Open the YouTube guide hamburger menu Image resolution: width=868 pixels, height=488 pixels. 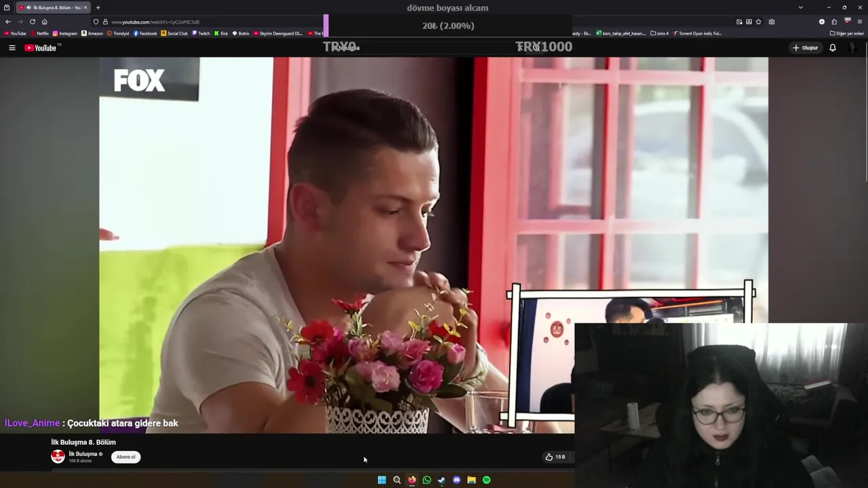(x=12, y=48)
